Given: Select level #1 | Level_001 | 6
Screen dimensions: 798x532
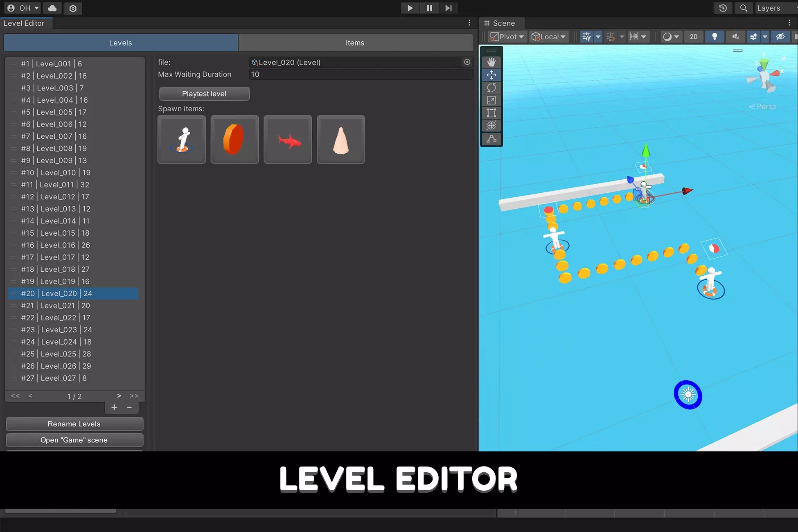Looking at the screenshot, I should [74, 64].
